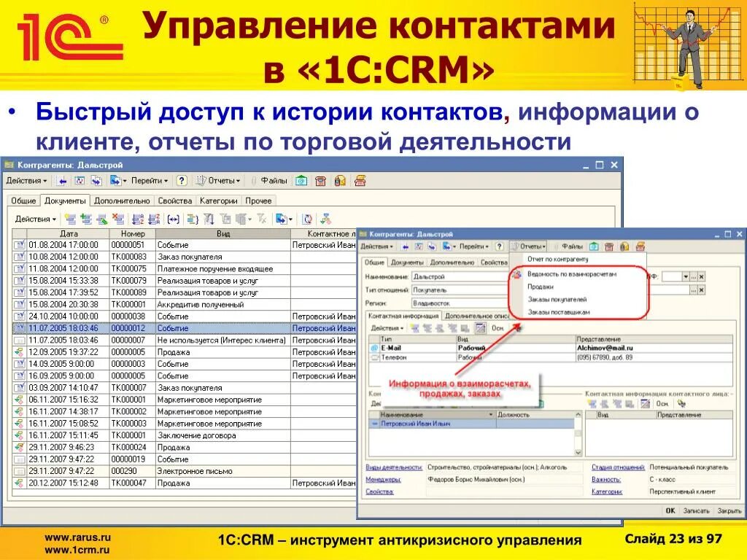This screenshot has height=560, width=747.
Task: Switch to Документы tab in front window
Action: click(x=406, y=262)
